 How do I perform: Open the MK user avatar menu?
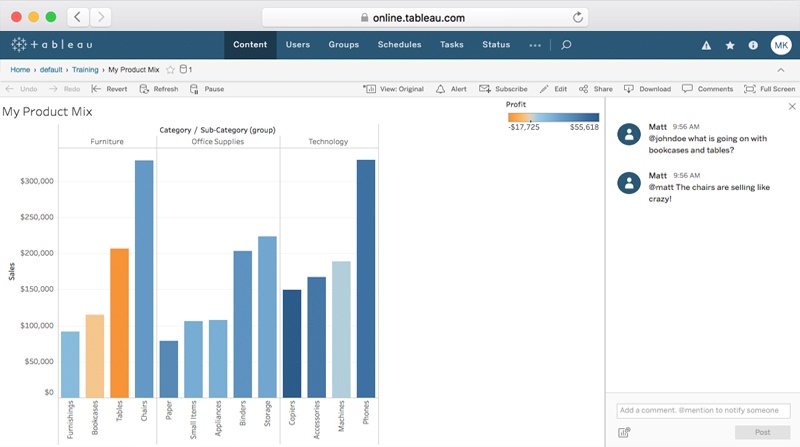pos(781,45)
